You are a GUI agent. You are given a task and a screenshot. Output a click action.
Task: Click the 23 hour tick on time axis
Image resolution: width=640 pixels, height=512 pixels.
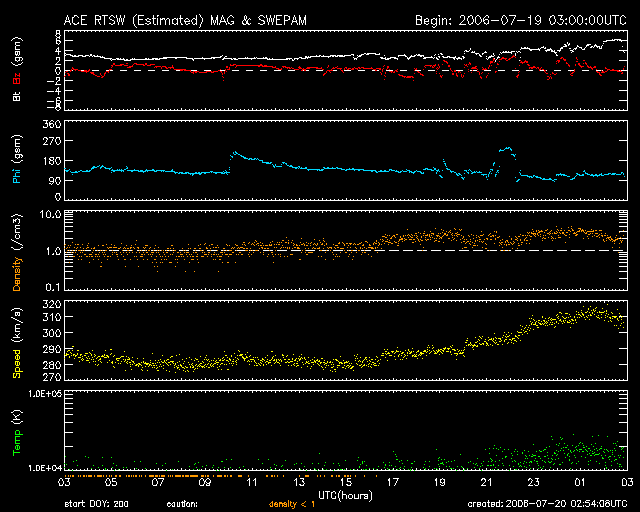coord(533,482)
